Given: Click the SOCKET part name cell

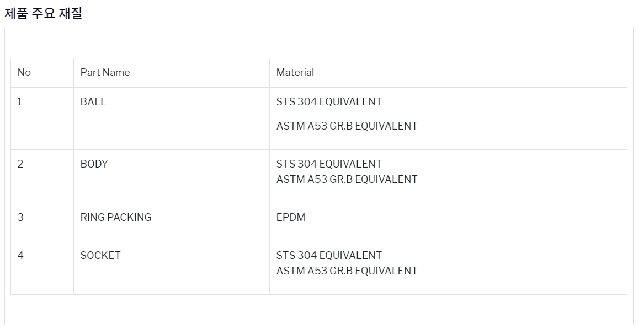Looking at the screenshot, I should (x=171, y=268).
